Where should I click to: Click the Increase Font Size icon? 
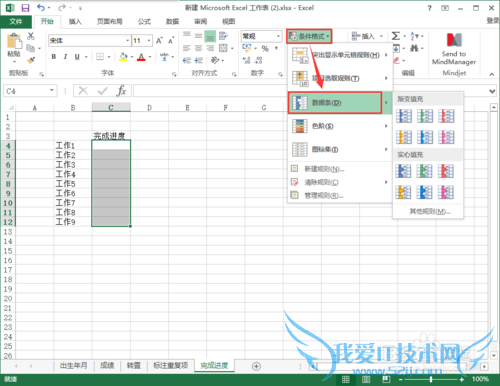[159, 41]
